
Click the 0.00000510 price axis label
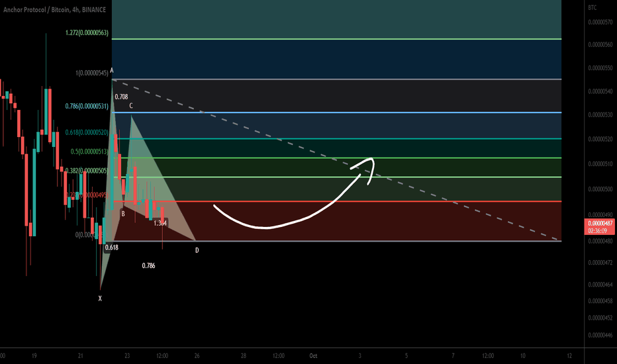point(600,163)
